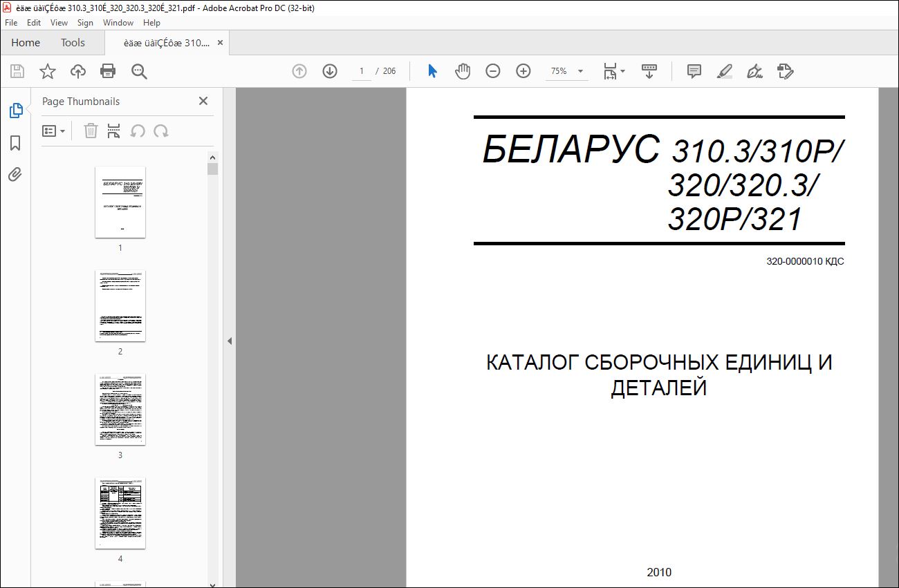This screenshot has height=588, width=899.
Task: Switch to the Tools tab
Action: 73,42
